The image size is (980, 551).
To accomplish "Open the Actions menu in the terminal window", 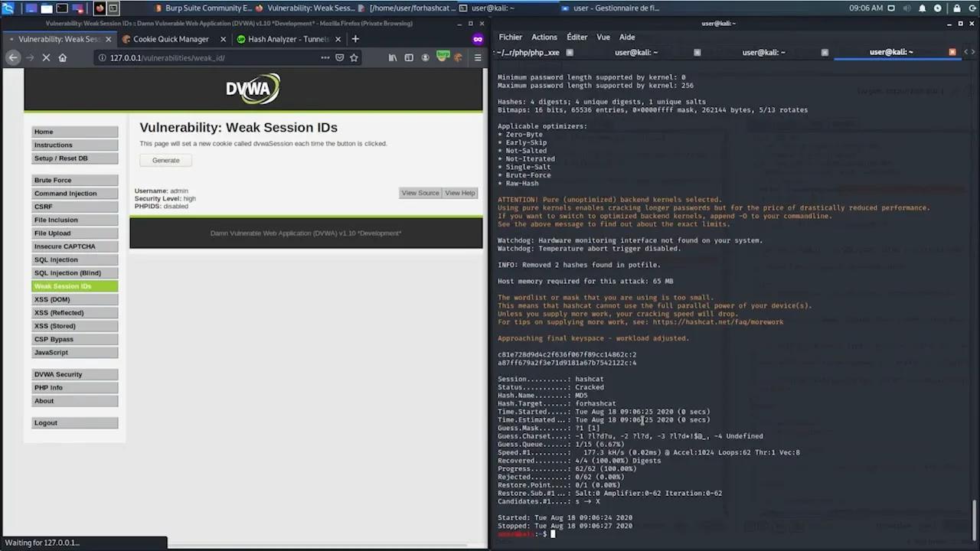I will [544, 37].
